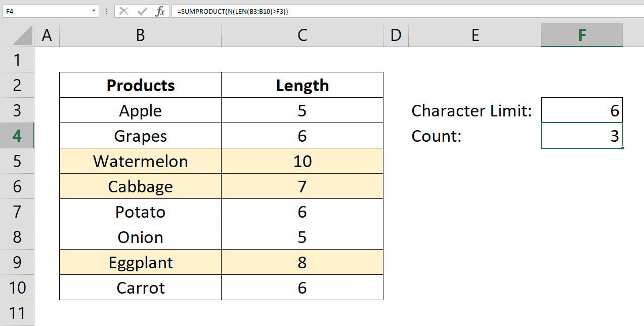Select the Potato cell

(x=141, y=212)
